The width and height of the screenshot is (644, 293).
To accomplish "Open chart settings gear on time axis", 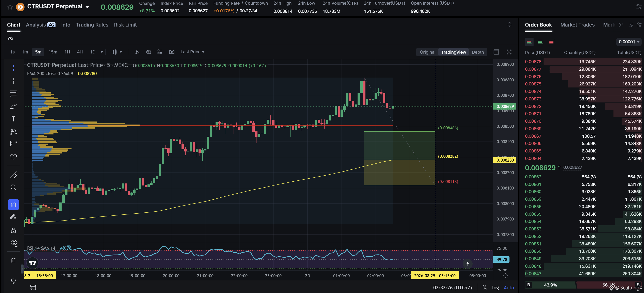I will tap(505, 276).
